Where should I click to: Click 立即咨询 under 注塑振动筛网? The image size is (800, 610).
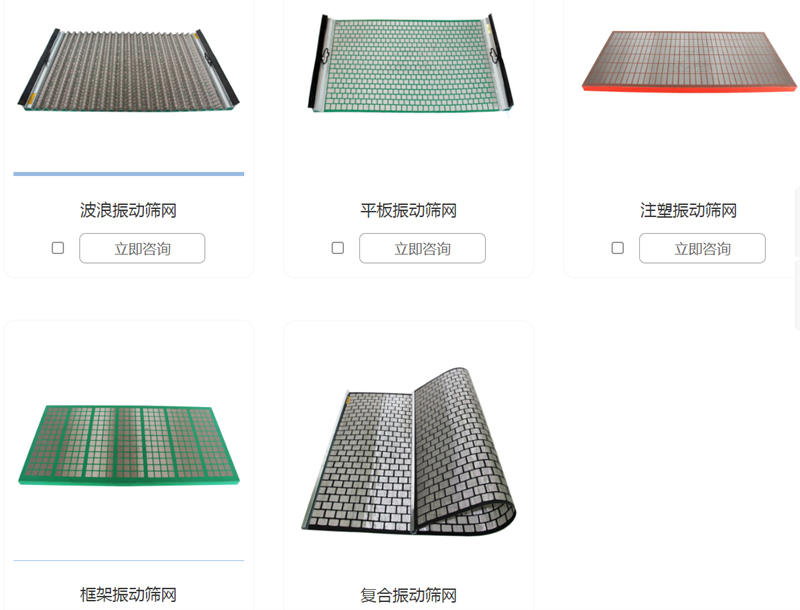click(703, 248)
